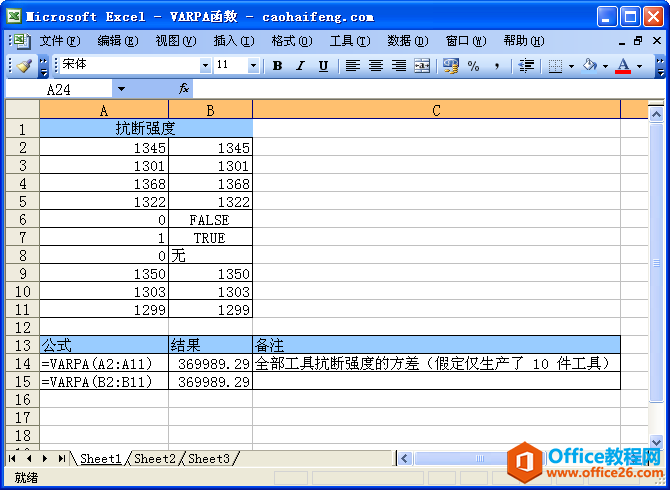Open Borders dropdown arrow

(x=571, y=66)
